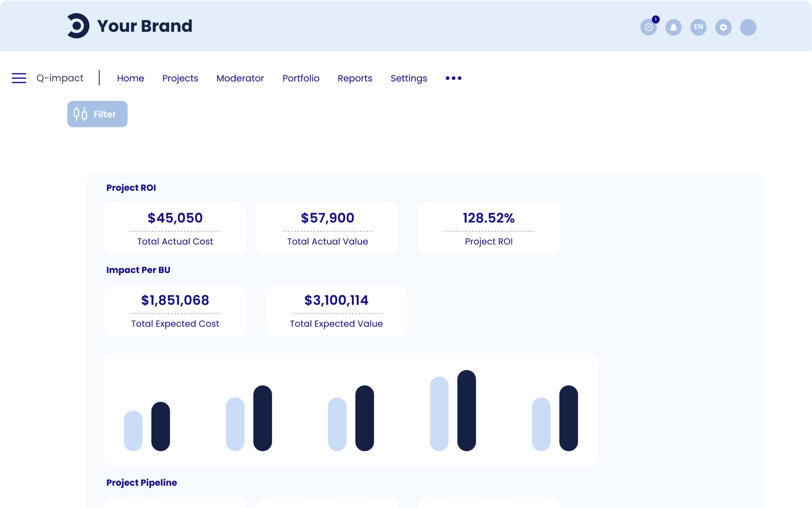Expand the three-dots more menu
The image size is (812, 508).
coord(453,78)
